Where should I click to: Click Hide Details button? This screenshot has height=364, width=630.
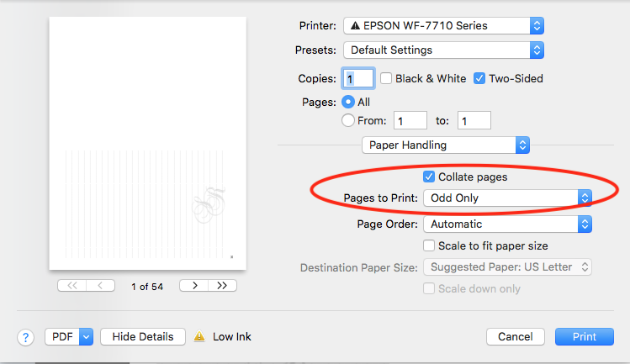[x=143, y=337]
